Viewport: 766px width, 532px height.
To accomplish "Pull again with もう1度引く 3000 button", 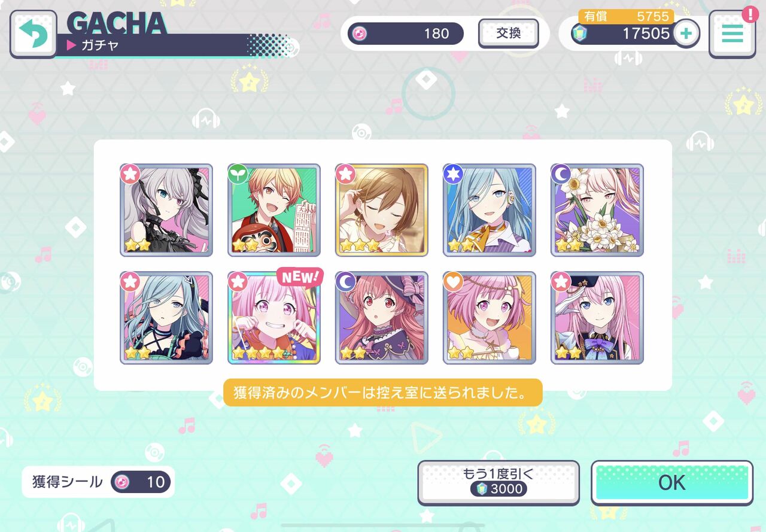I will pyautogui.click(x=498, y=482).
